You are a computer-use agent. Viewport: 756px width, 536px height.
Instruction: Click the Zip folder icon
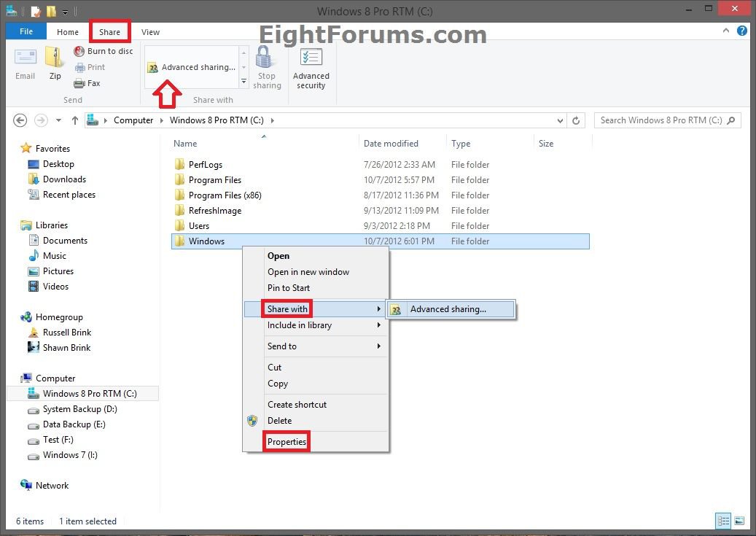(x=55, y=57)
